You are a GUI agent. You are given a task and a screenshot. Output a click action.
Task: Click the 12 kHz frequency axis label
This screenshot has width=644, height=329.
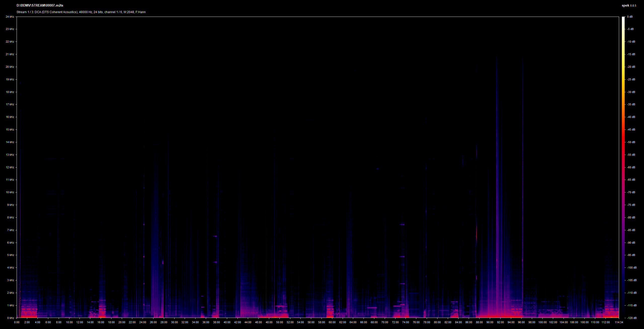(10, 167)
